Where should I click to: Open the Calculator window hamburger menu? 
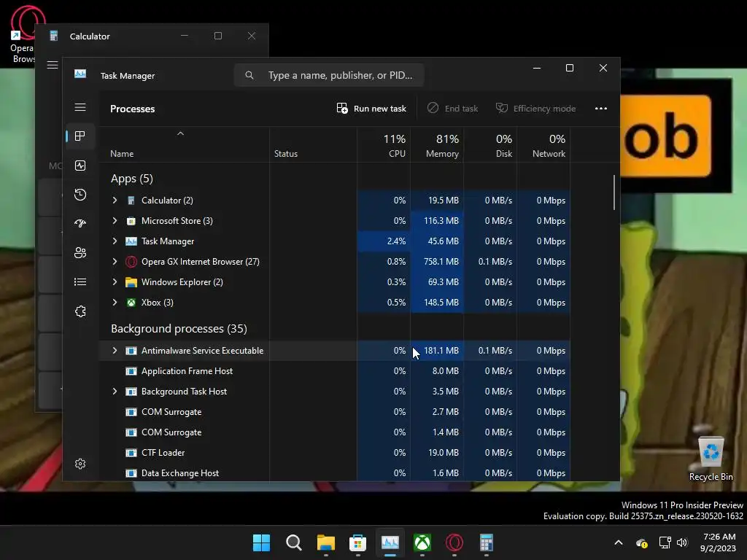coord(53,65)
